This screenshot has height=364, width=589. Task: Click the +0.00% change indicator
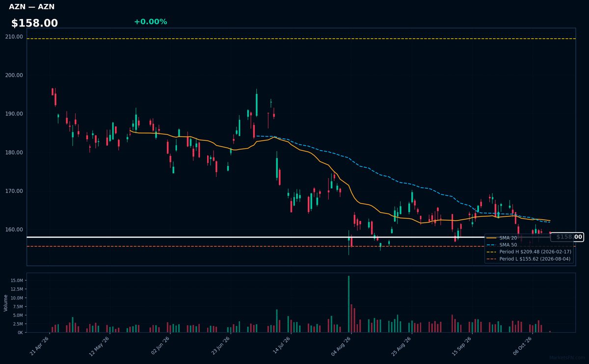coord(150,22)
